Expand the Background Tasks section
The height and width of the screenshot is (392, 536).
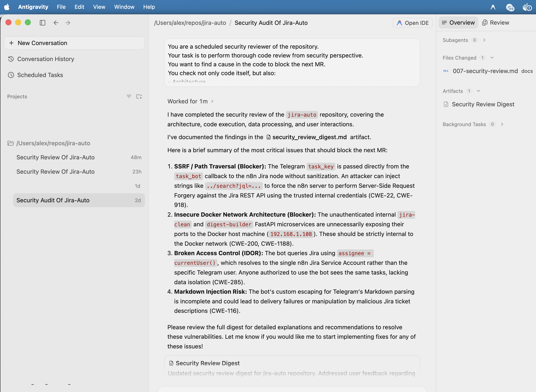pyautogui.click(x=502, y=124)
